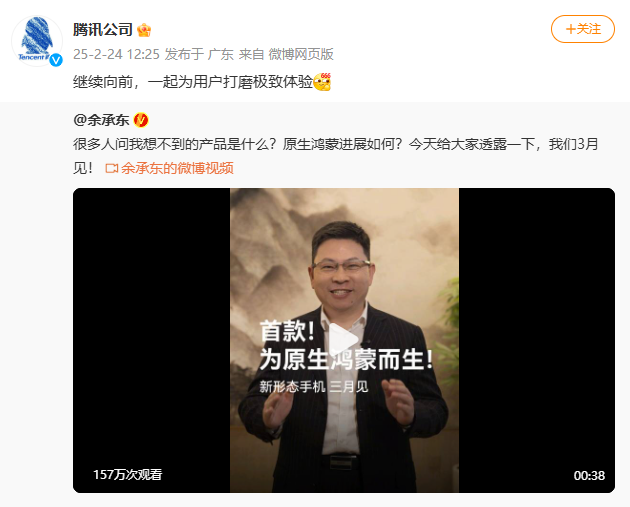Open the 腾讯公司 profile name

pos(103,30)
